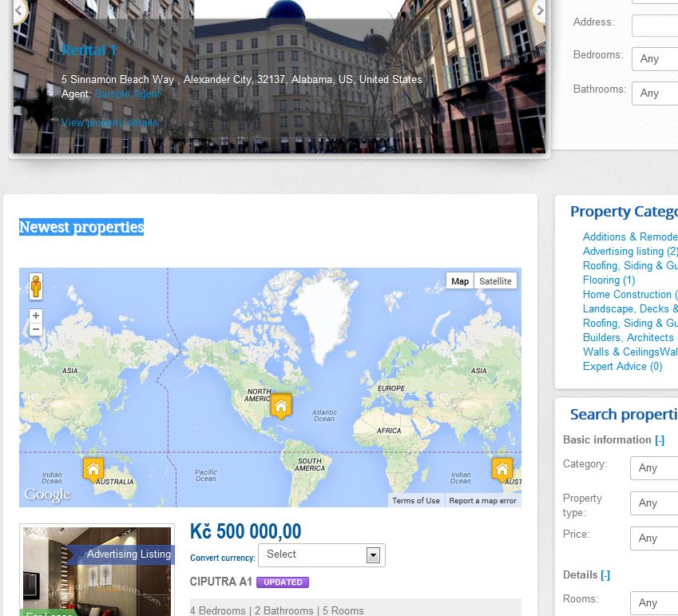The image size is (678, 616).
Task: Open Sample Agent profile link
Action: tap(128, 93)
